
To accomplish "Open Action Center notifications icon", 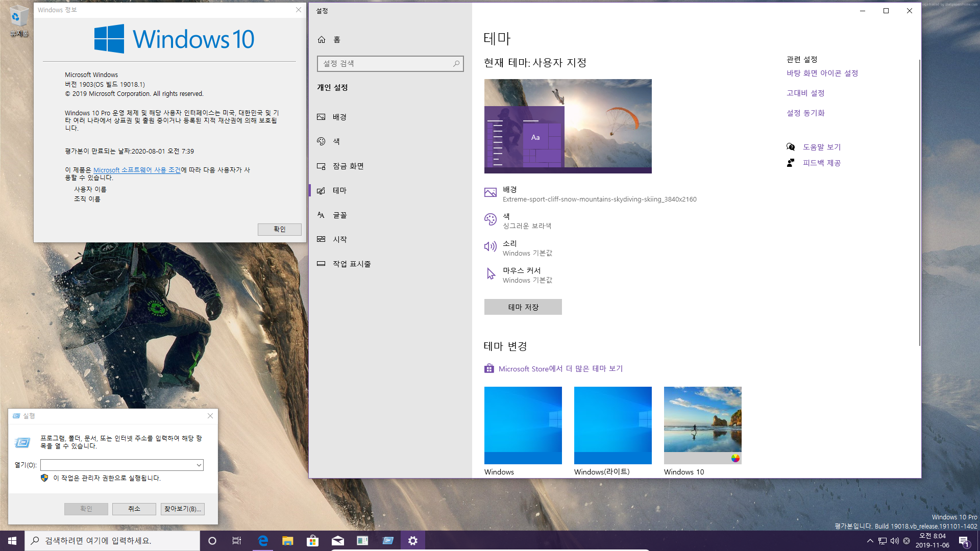I will [x=964, y=541].
